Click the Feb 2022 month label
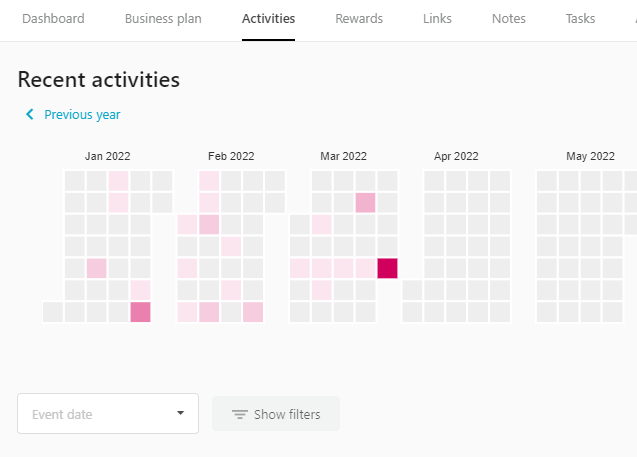The image size is (637, 457). coord(231,156)
